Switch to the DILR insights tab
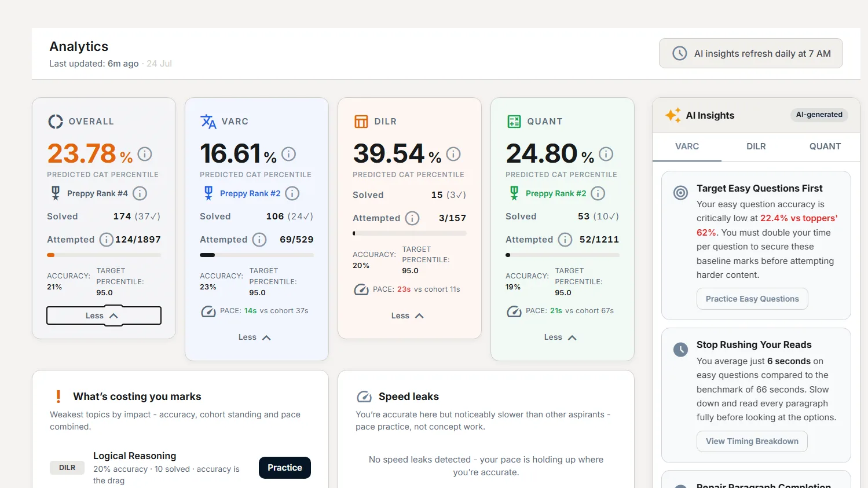The height and width of the screenshot is (488, 868). point(756,146)
